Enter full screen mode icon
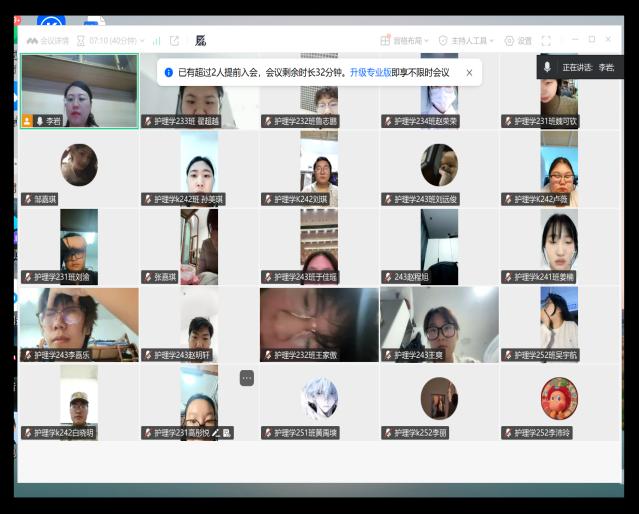Screen dimensions: 639x514 click(546, 41)
